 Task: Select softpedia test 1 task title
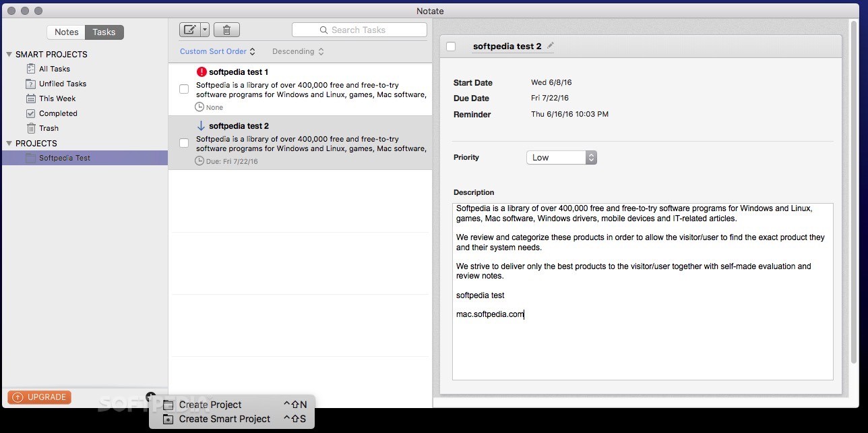(x=239, y=71)
